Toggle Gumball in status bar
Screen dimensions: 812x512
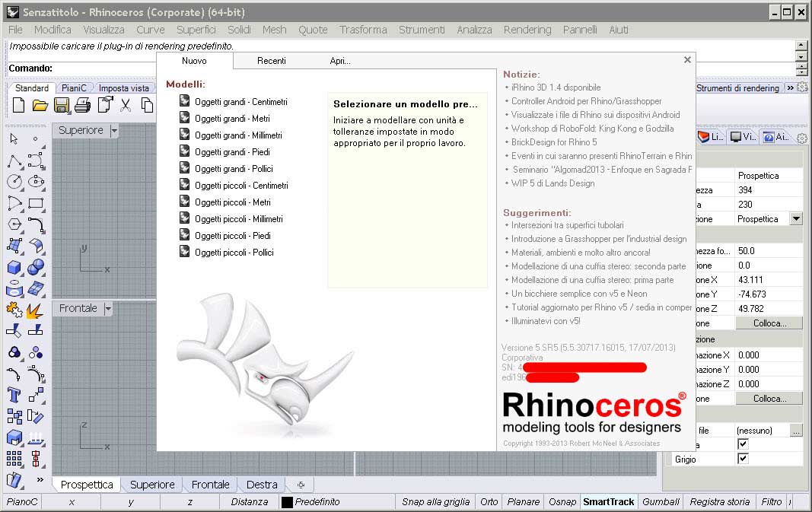(661, 501)
